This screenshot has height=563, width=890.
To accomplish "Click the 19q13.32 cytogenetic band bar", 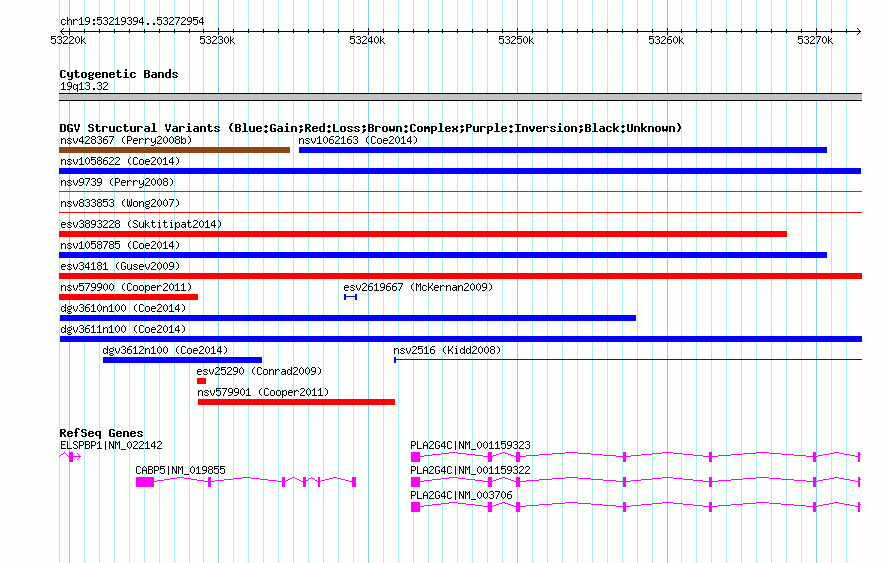I will (x=460, y=97).
